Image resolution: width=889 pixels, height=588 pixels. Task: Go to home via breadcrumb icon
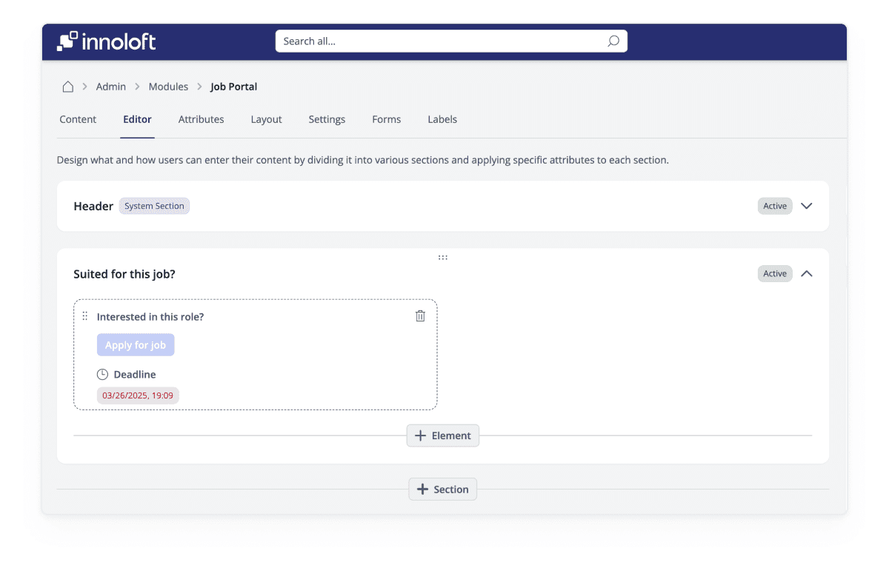tap(67, 87)
